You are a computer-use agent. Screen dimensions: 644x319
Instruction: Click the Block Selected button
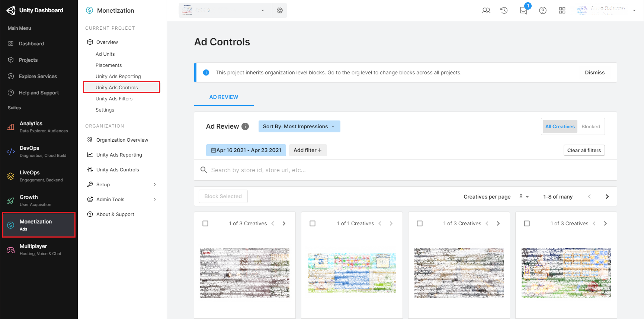click(x=223, y=196)
